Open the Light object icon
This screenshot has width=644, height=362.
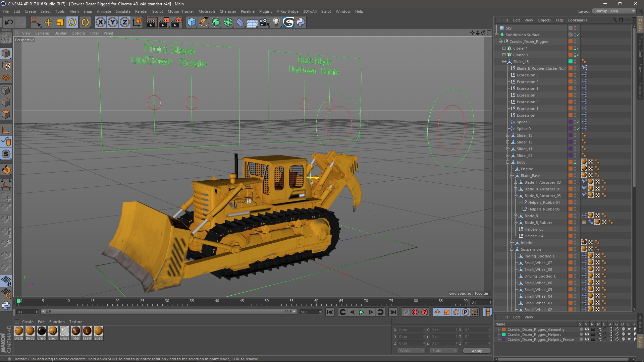(276, 22)
